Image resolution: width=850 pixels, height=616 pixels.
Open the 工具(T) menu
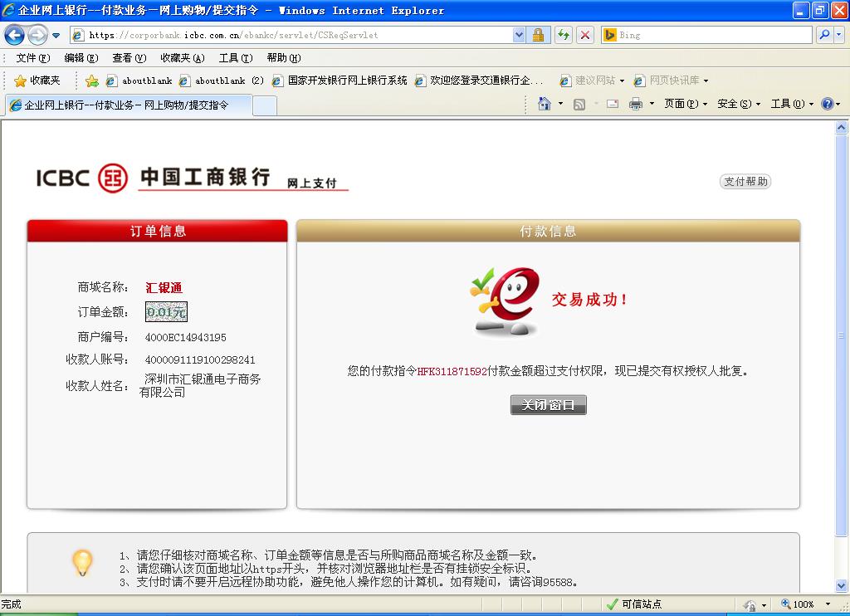point(236,58)
